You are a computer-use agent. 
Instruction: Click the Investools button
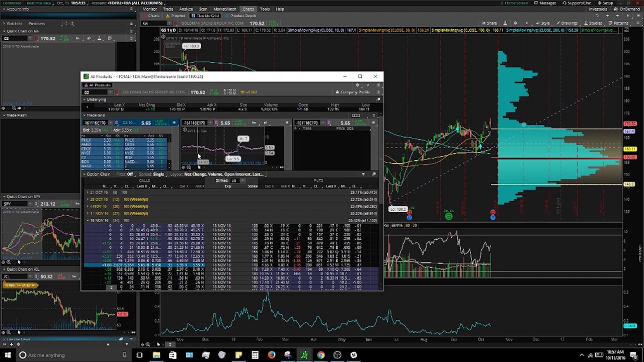coord(598,9)
